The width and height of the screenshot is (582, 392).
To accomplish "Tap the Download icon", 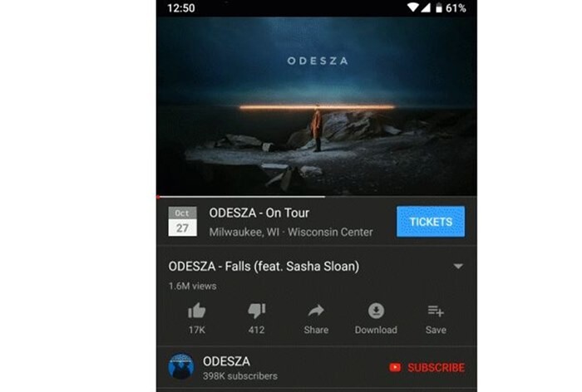I will click(x=376, y=311).
